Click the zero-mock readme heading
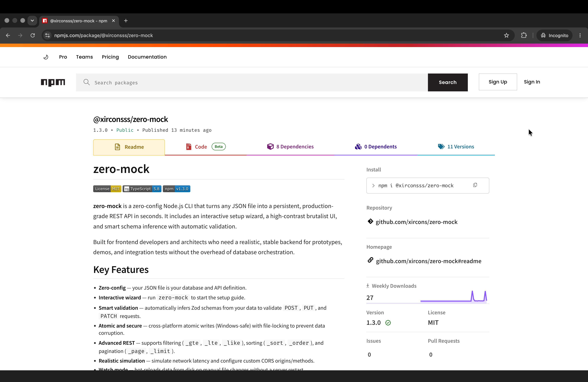 [121, 169]
